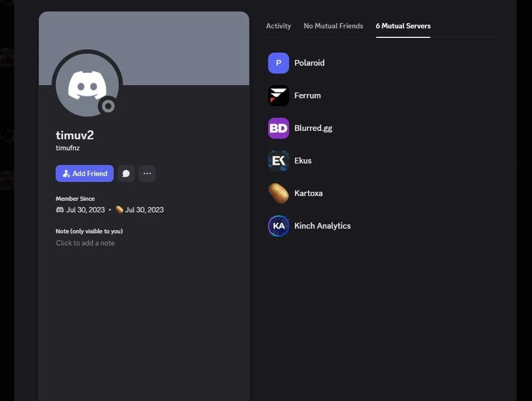The image size is (532, 401).
Task: Click the Discord join date Jul 30, 2023
Action: point(86,210)
